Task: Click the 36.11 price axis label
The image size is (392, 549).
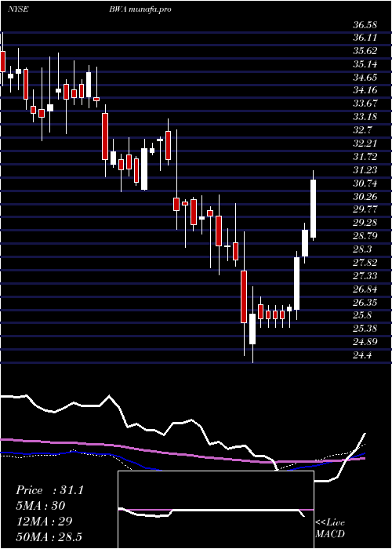Action: point(365,38)
